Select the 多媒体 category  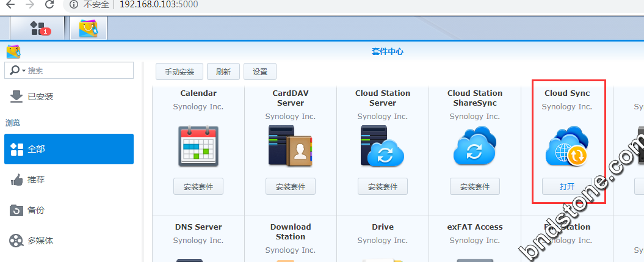pyautogui.click(x=69, y=241)
